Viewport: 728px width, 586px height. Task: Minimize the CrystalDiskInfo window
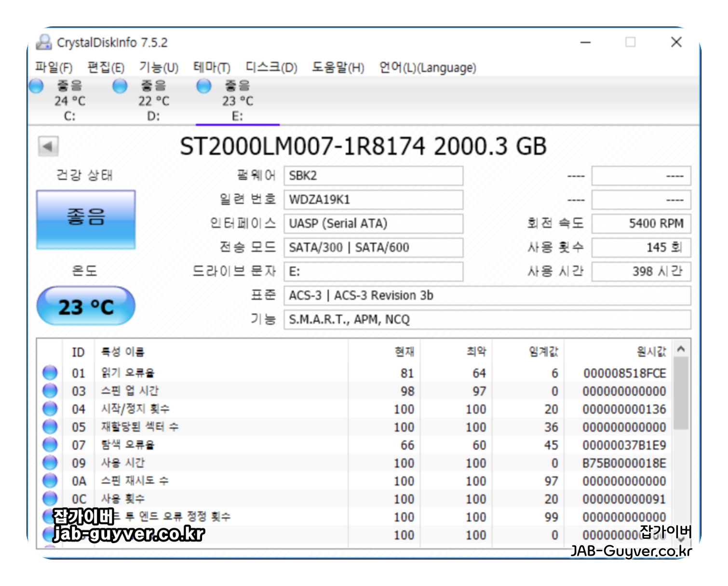point(585,42)
